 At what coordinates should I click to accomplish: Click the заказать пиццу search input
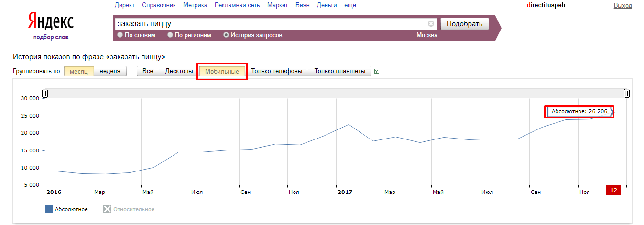click(270, 24)
